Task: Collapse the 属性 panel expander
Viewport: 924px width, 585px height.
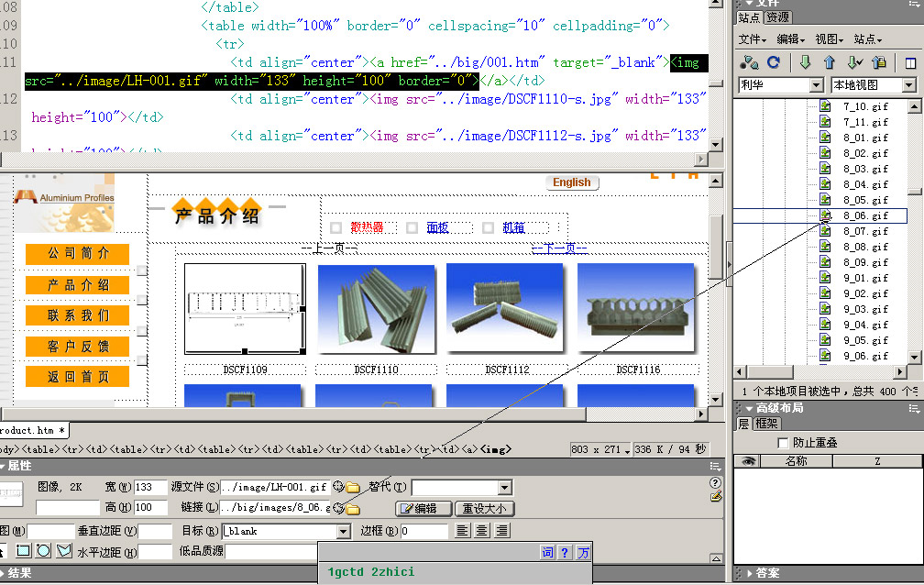Action: pyautogui.click(x=2, y=466)
